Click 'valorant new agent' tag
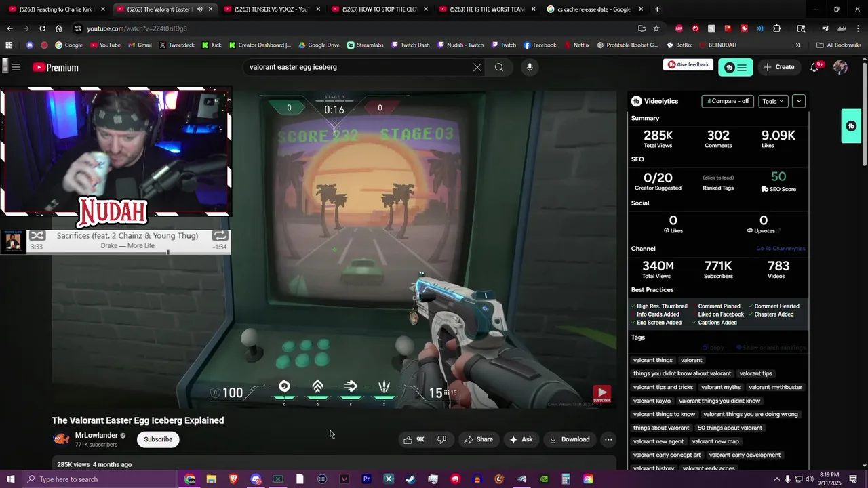The image size is (868, 488). [658, 441]
